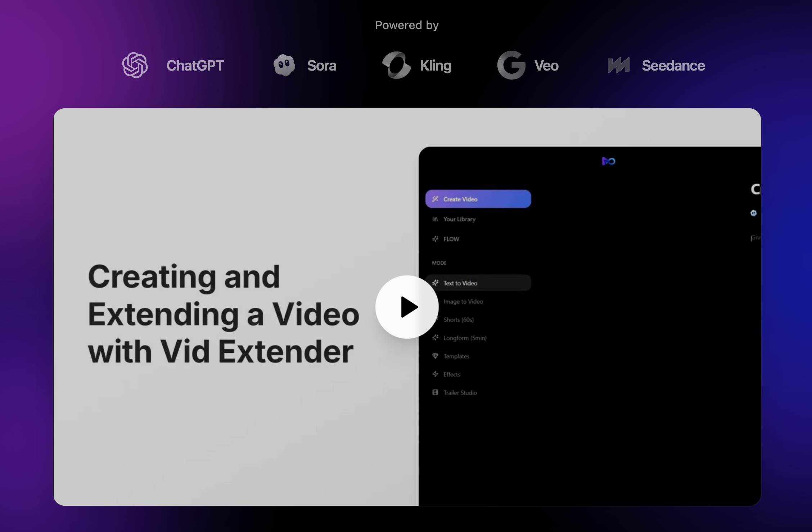Click the film strip Trailer Studio icon
812x532 pixels.
435,392
